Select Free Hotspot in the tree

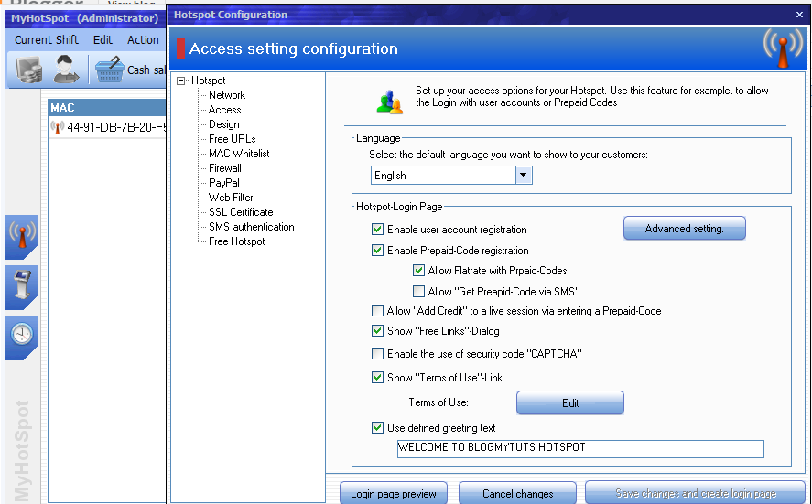click(x=237, y=241)
